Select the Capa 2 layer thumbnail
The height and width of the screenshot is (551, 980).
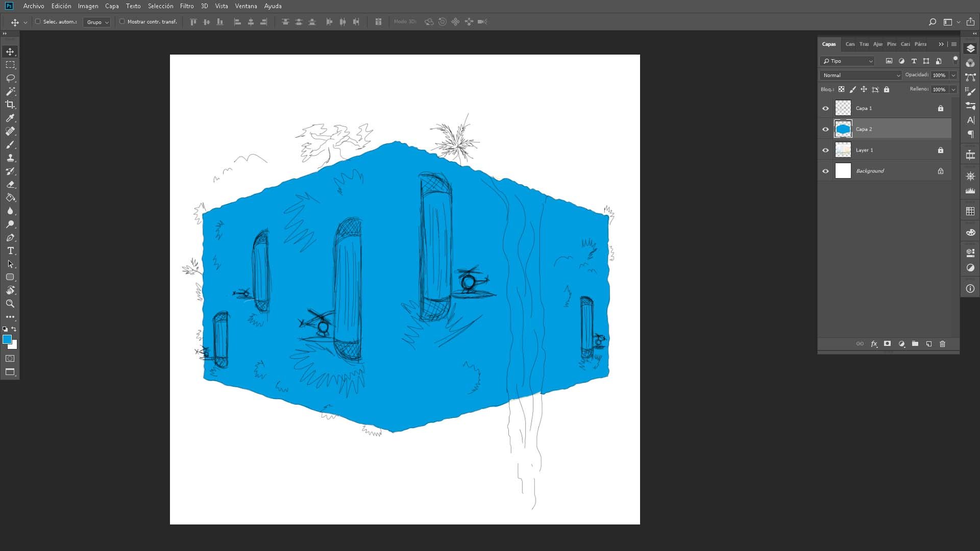(843, 129)
